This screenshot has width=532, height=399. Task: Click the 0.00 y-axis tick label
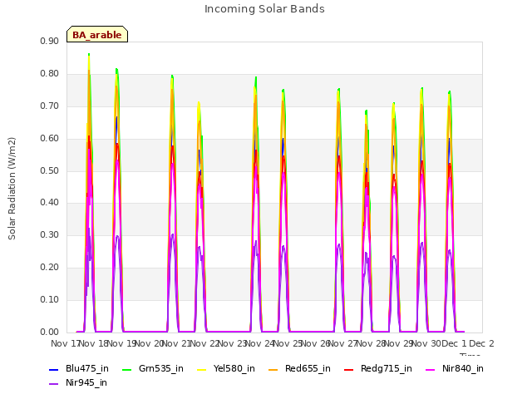(x=50, y=332)
